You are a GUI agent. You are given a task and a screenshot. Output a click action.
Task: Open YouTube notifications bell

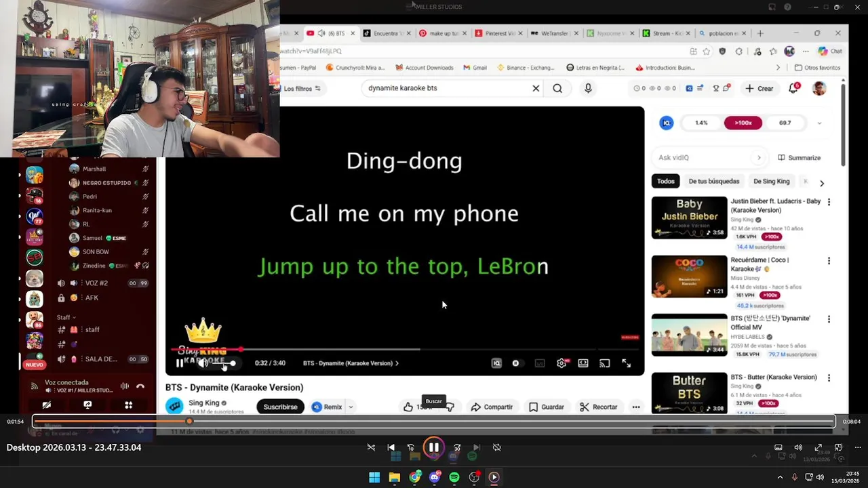tap(793, 88)
